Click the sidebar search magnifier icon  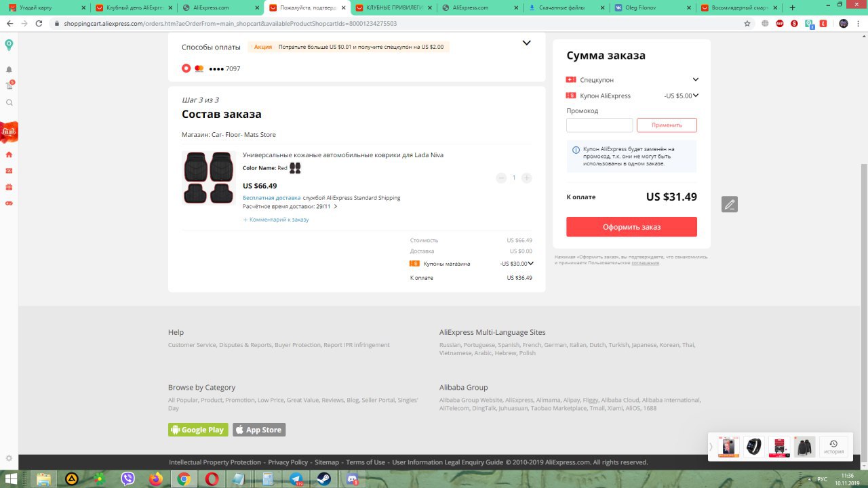pyautogui.click(x=9, y=103)
